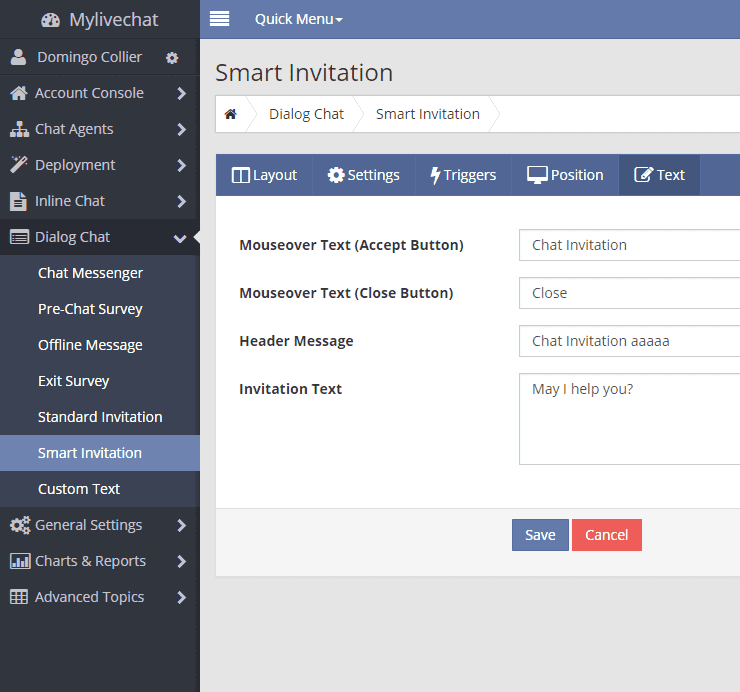Collapse the Dialog Chat chevron
The image size is (740, 692).
180,238
